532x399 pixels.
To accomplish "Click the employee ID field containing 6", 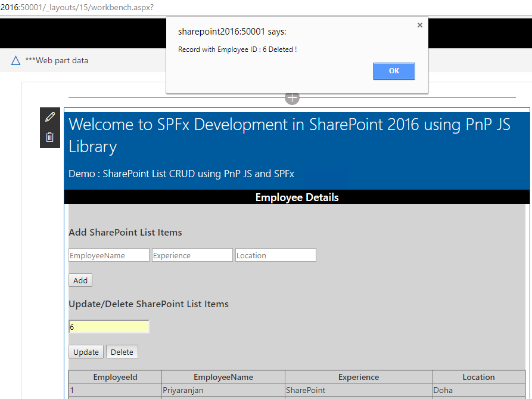I will point(109,327).
